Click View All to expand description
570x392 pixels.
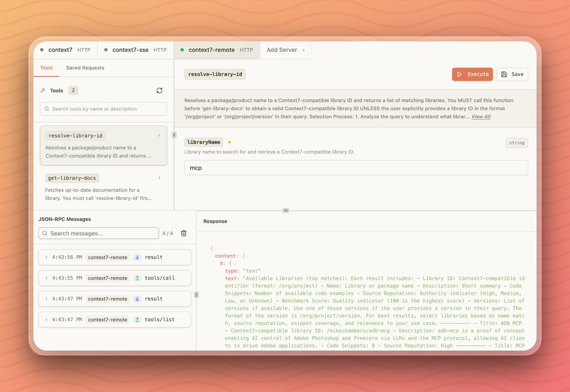[481, 116]
